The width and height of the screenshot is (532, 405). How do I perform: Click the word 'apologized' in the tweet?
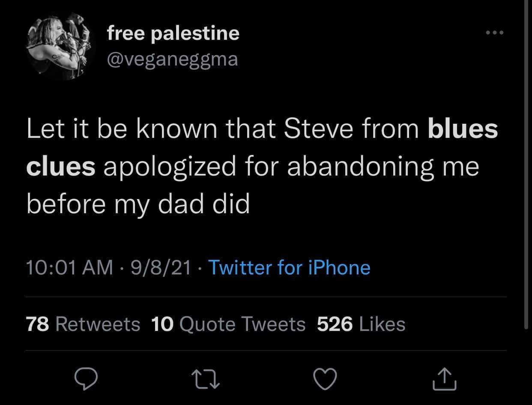pyautogui.click(x=170, y=166)
